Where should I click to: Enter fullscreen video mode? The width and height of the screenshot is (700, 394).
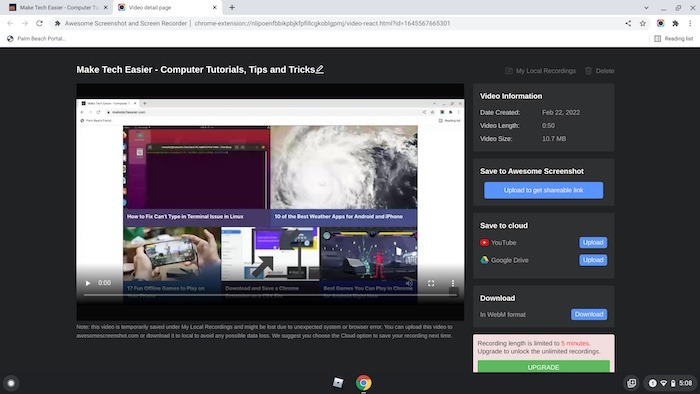[431, 283]
